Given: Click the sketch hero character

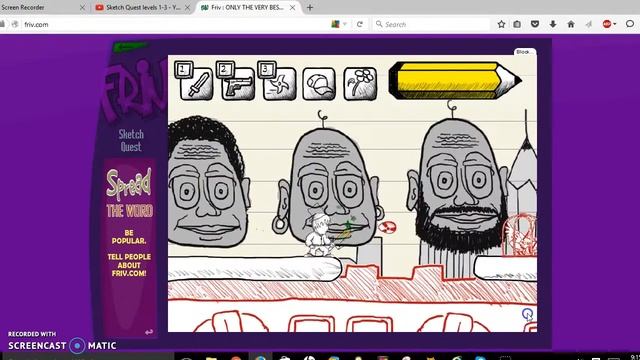Looking at the screenshot, I should tap(320, 236).
